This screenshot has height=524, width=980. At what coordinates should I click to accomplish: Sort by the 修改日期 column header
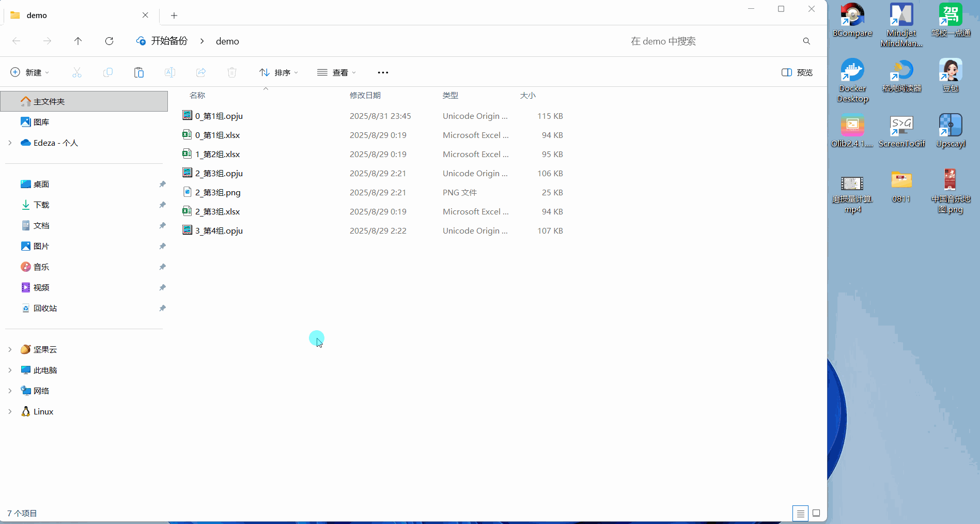365,95
